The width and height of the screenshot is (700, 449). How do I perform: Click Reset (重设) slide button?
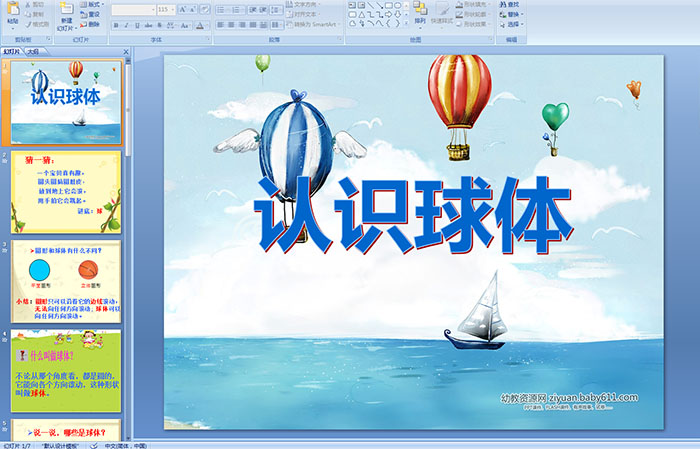click(91, 15)
